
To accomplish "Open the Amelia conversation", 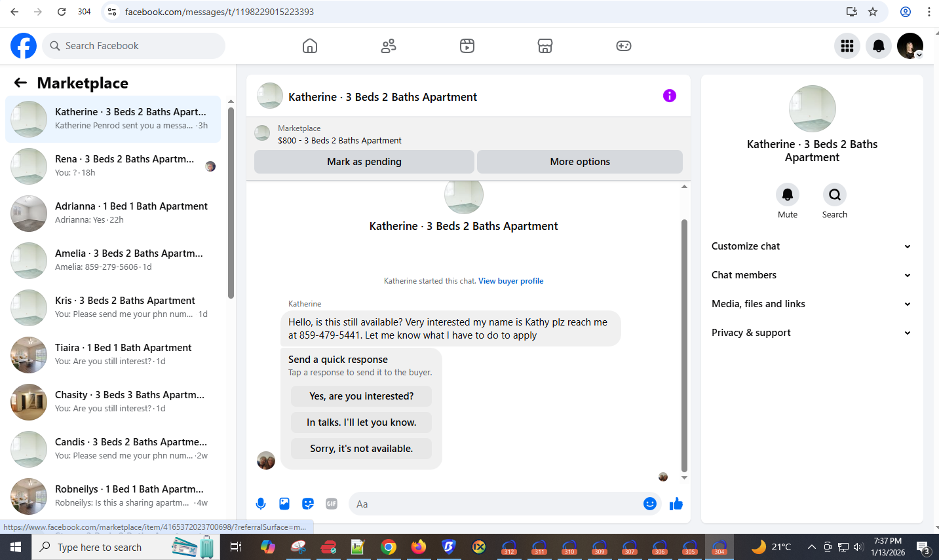I will 113,260.
